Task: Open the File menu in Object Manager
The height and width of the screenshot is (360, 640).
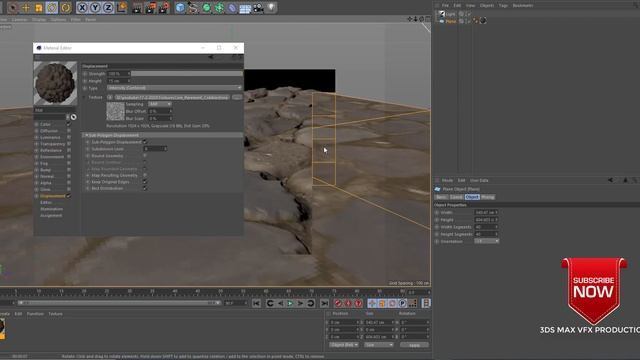Action: tap(445, 6)
